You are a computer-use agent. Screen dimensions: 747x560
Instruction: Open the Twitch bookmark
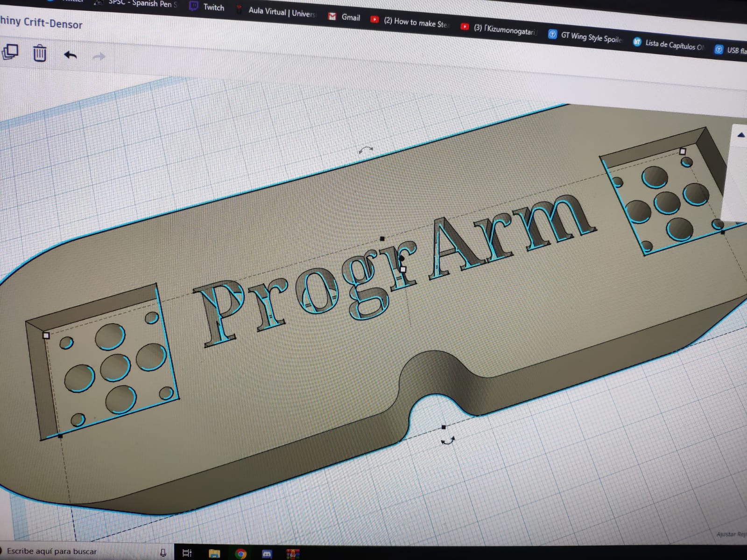pyautogui.click(x=207, y=7)
